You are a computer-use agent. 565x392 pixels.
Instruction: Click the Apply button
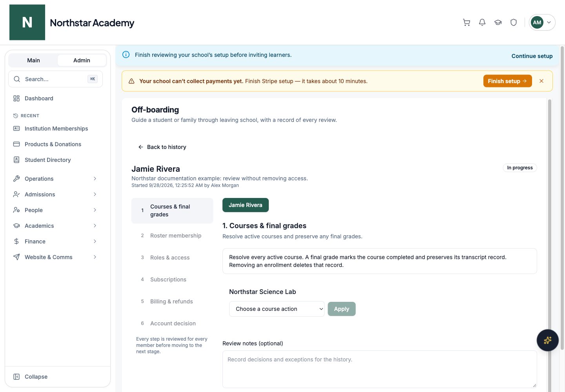(341, 309)
